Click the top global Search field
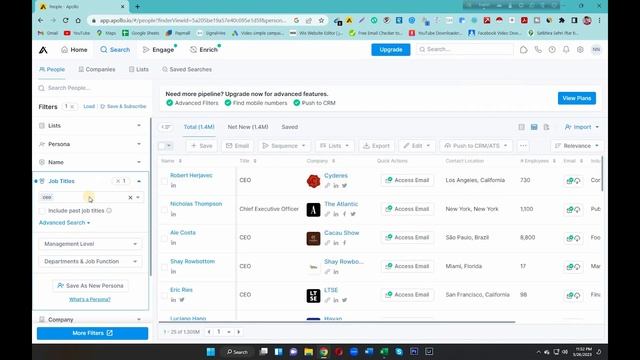This screenshot has height=360, width=640. click(x=464, y=49)
